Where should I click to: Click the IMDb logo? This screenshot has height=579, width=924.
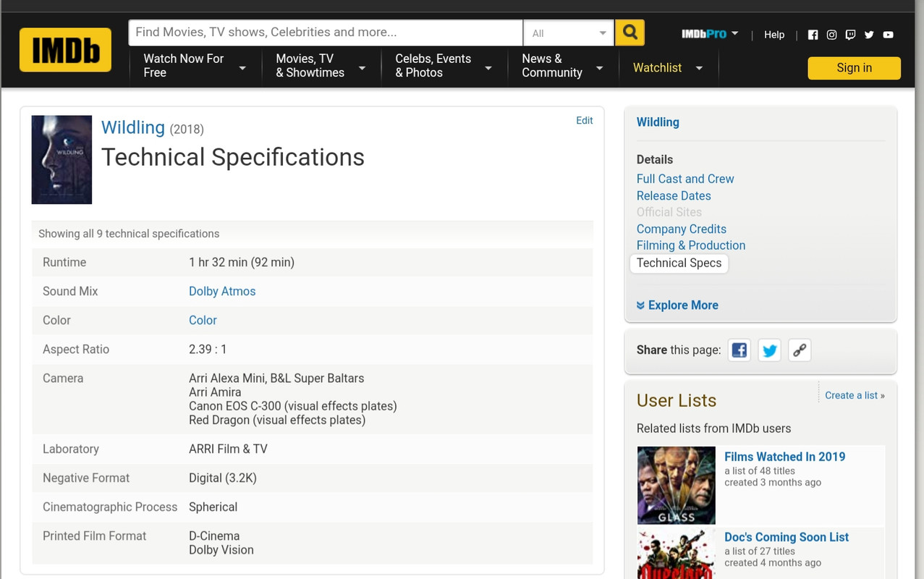[x=65, y=50]
